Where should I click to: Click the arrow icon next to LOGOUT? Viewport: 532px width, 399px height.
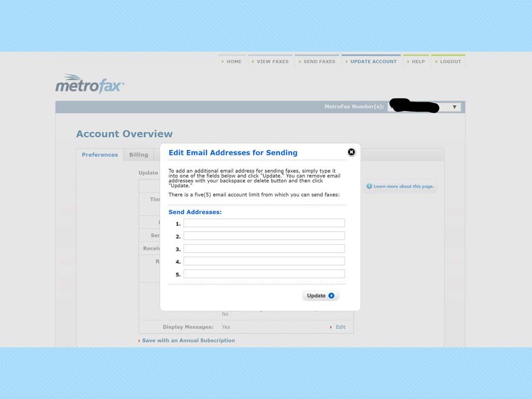click(x=436, y=61)
